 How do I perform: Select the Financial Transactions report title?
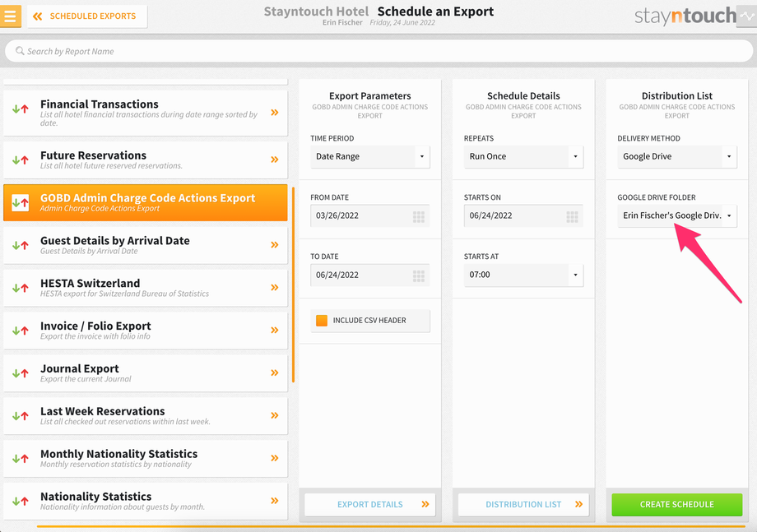(99, 104)
